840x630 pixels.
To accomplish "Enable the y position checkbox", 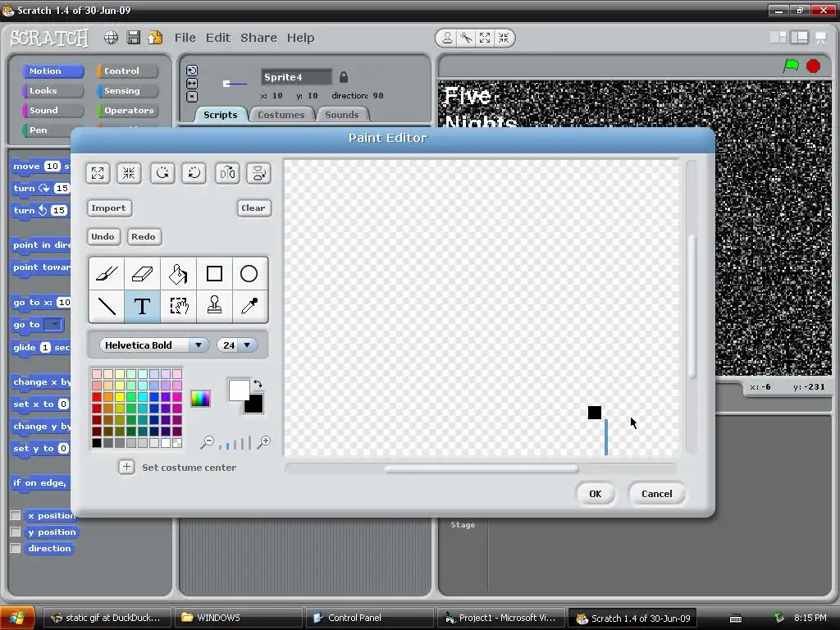I will pos(16,532).
